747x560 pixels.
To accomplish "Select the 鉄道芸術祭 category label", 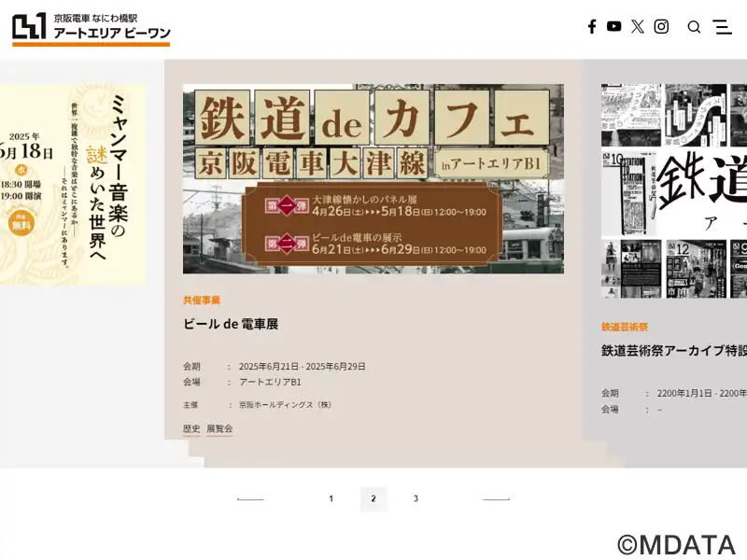I will pyautogui.click(x=625, y=327).
